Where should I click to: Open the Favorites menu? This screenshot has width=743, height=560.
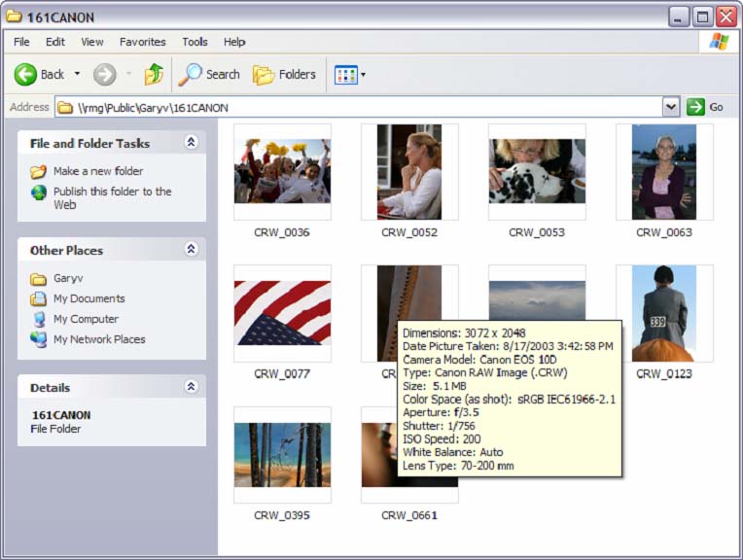(x=142, y=42)
